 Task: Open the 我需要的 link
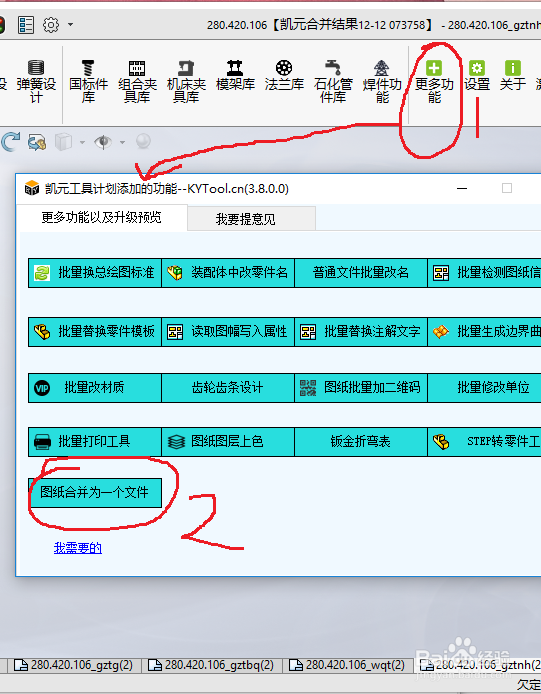tap(78, 548)
